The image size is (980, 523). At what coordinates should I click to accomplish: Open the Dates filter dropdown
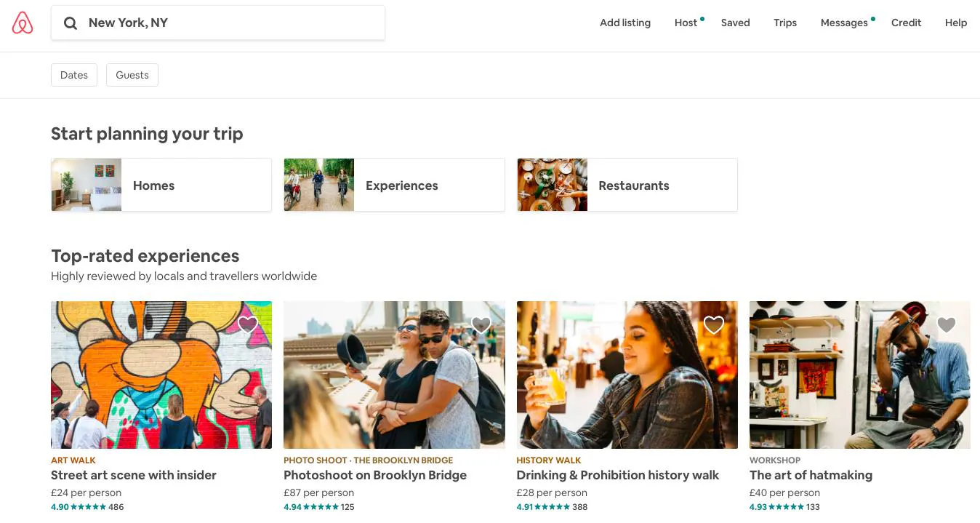pyautogui.click(x=74, y=75)
